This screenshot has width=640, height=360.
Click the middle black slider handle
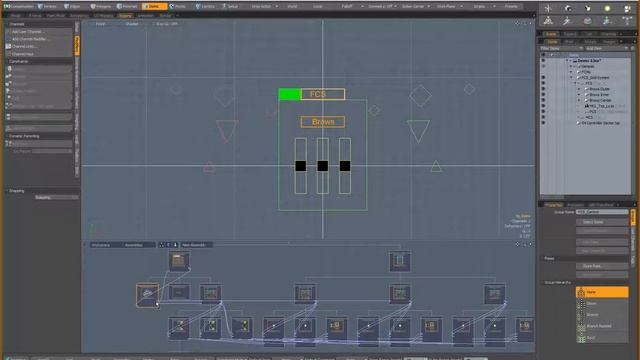(322, 166)
